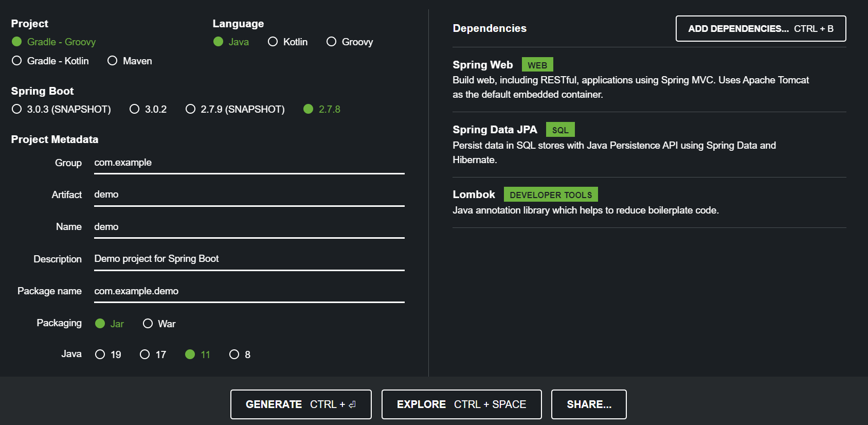
Task: Explore the generated project
Action: click(461, 404)
